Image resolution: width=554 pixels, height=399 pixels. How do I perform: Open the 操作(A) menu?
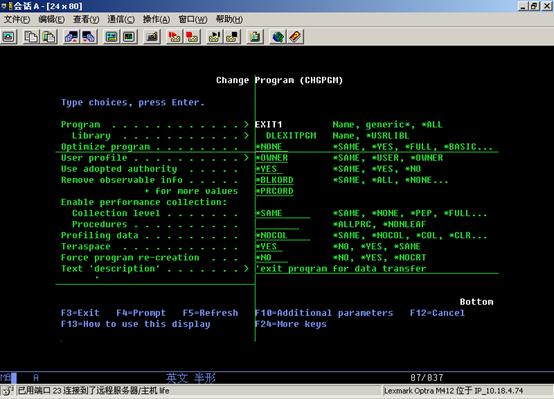point(156,19)
